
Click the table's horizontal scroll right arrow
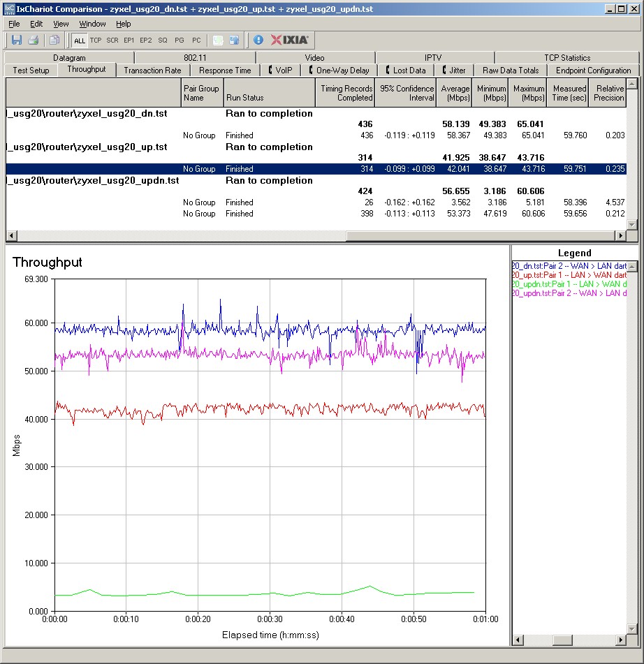621,235
